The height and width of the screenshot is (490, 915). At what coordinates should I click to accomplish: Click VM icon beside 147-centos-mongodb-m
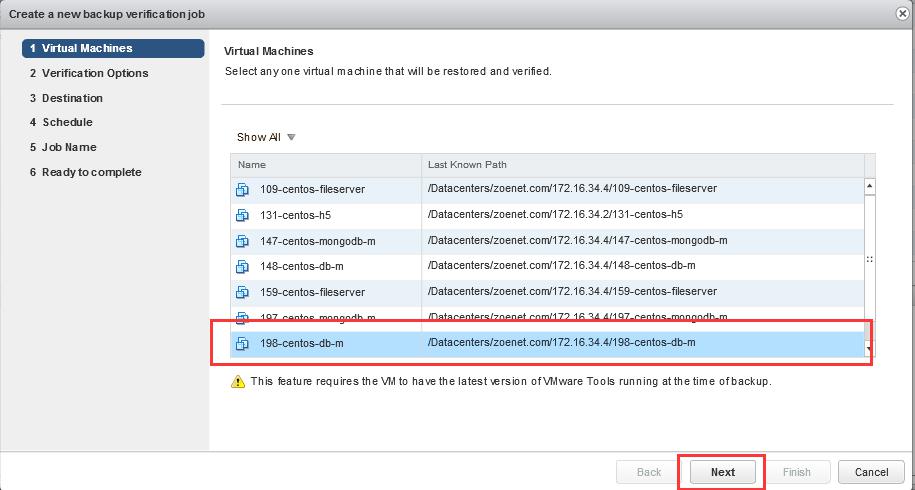pyautogui.click(x=242, y=241)
